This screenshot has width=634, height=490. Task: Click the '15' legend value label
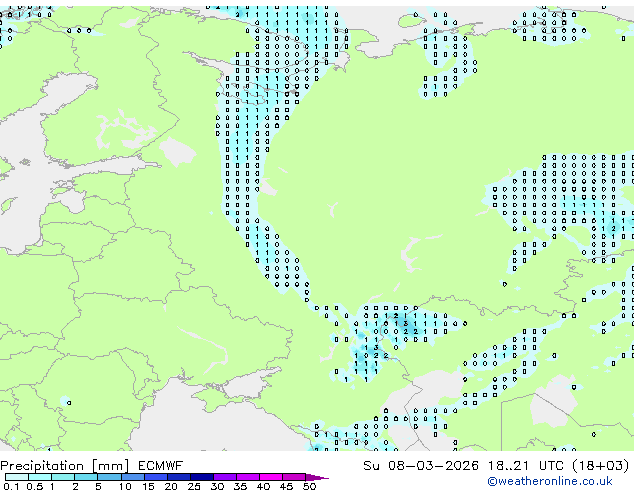(x=148, y=486)
